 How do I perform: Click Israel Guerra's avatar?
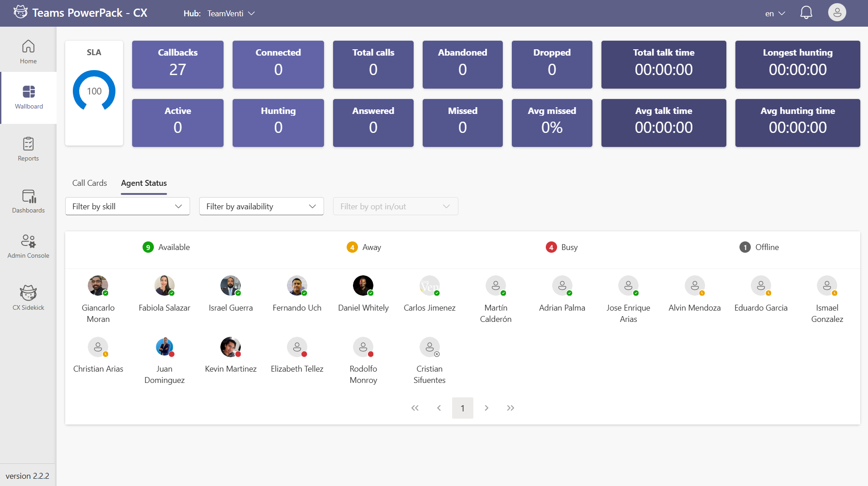[x=231, y=286]
